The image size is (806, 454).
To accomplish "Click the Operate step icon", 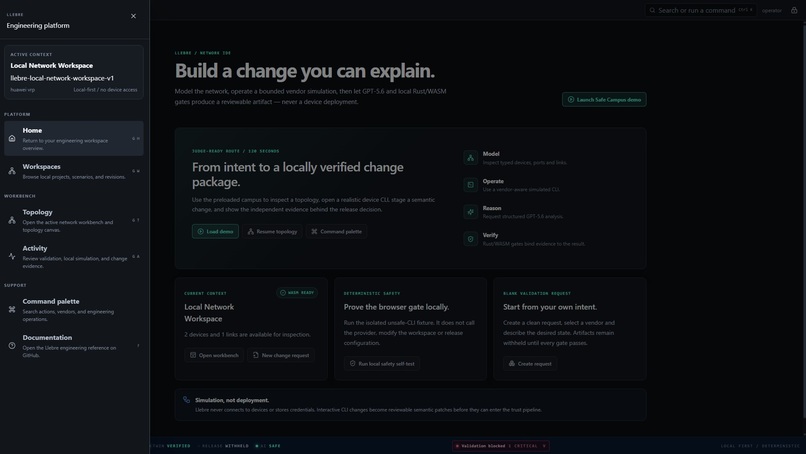I will (x=470, y=185).
